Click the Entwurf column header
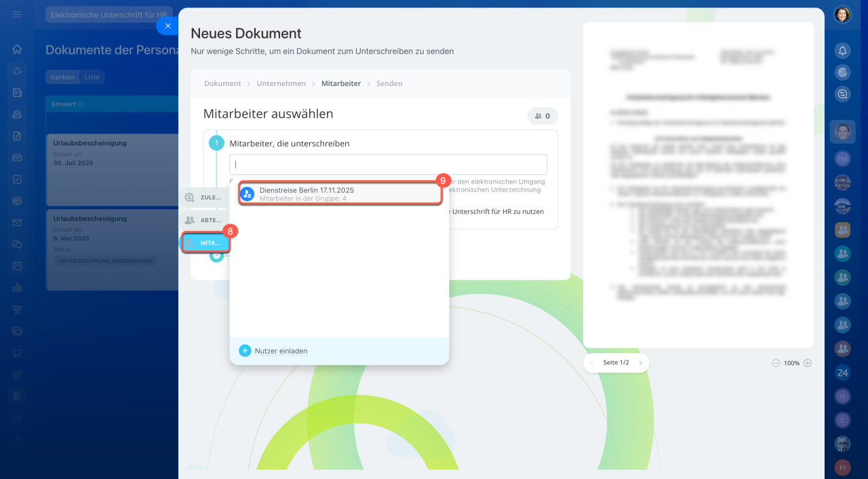868x479 pixels. click(112, 104)
